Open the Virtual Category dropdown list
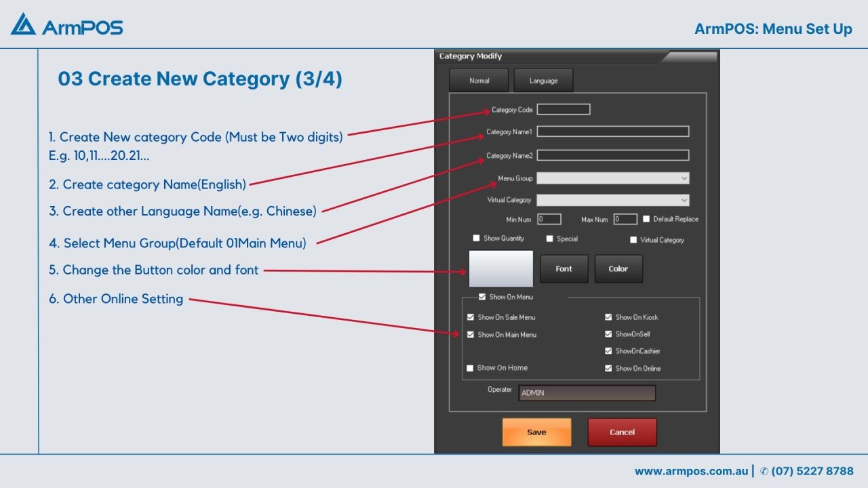The image size is (868, 488). point(612,200)
